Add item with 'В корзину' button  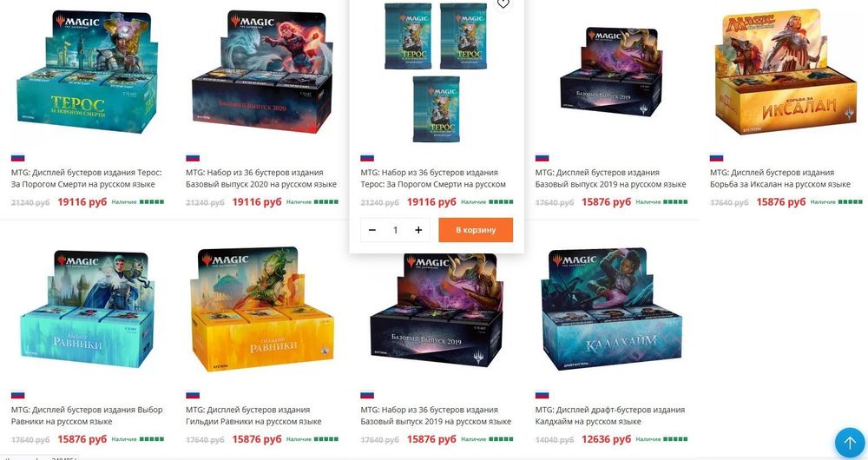pyautogui.click(x=476, y=230)
